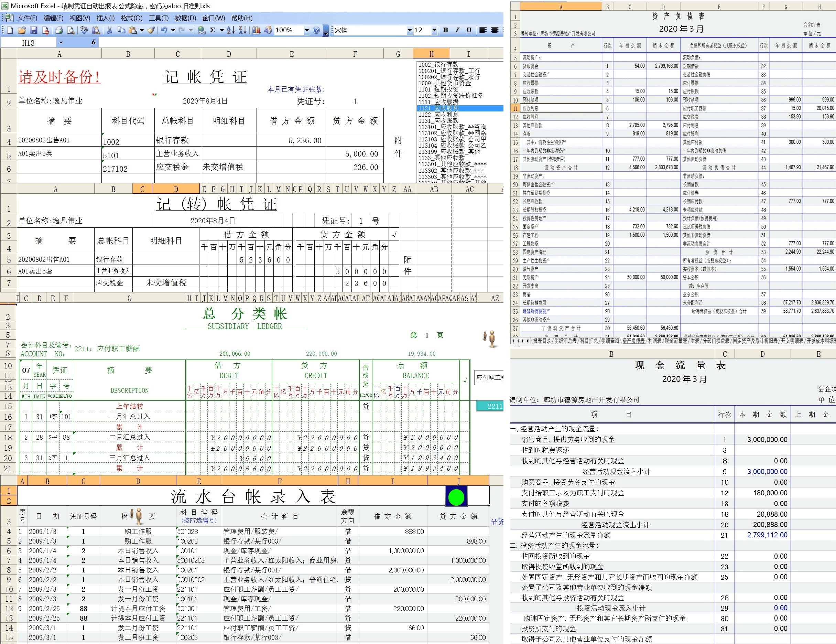
Task: Align text left in the toolbar
Action: [x=483, y=30]
